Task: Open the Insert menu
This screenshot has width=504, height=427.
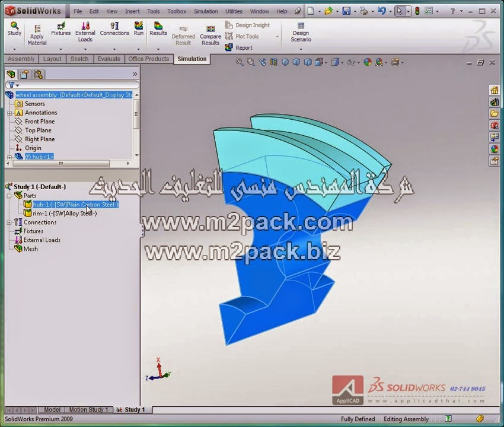Action: click(x=132, y=11)
